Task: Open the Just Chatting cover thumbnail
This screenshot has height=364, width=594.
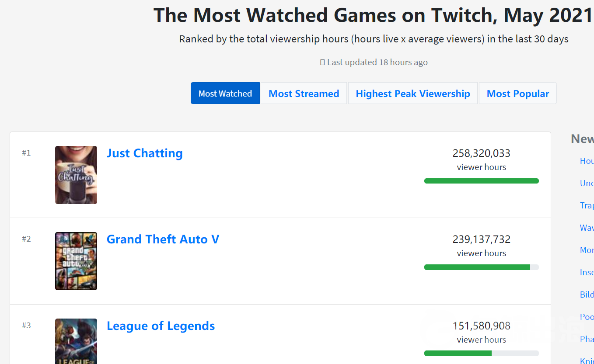Action: coord(76,175)
